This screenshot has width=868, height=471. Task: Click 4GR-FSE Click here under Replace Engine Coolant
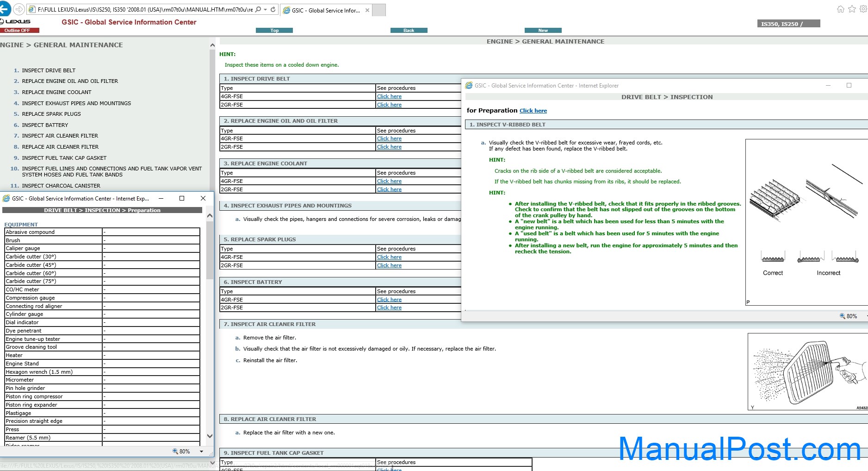pyautogui.click(x=389, y=181)
